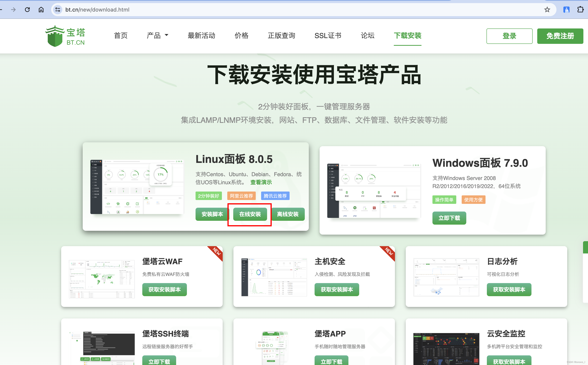588x365 pixels.
Task: Click the 腾讯云推荐 tag
Action: 275,196
